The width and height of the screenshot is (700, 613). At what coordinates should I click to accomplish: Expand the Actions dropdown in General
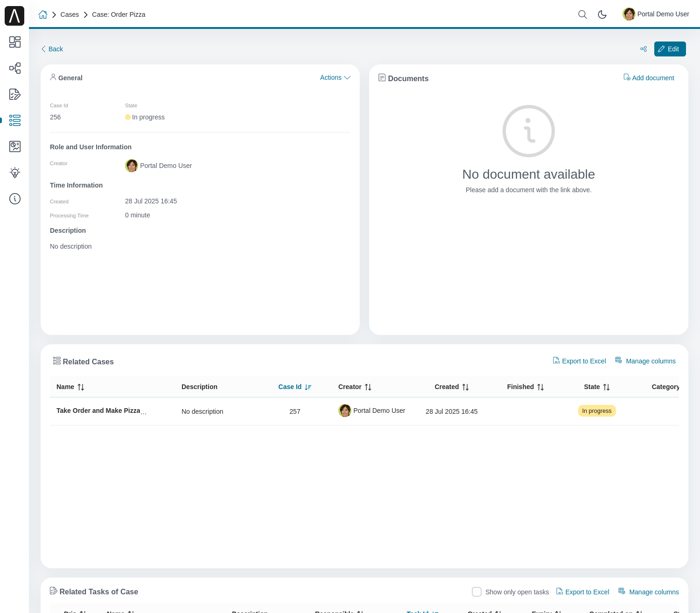[335, 77]
